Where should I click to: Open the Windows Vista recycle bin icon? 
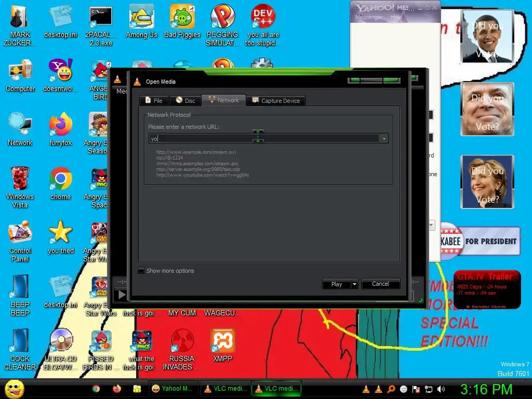[20, 187]
